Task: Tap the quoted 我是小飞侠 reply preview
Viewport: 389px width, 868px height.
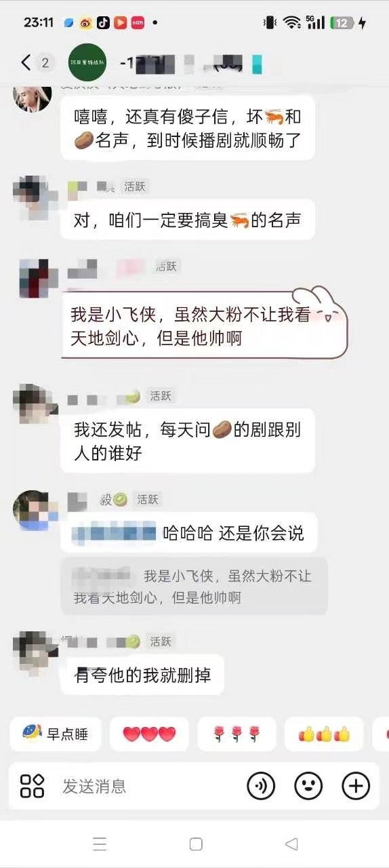Action: (x=194, y=587)
